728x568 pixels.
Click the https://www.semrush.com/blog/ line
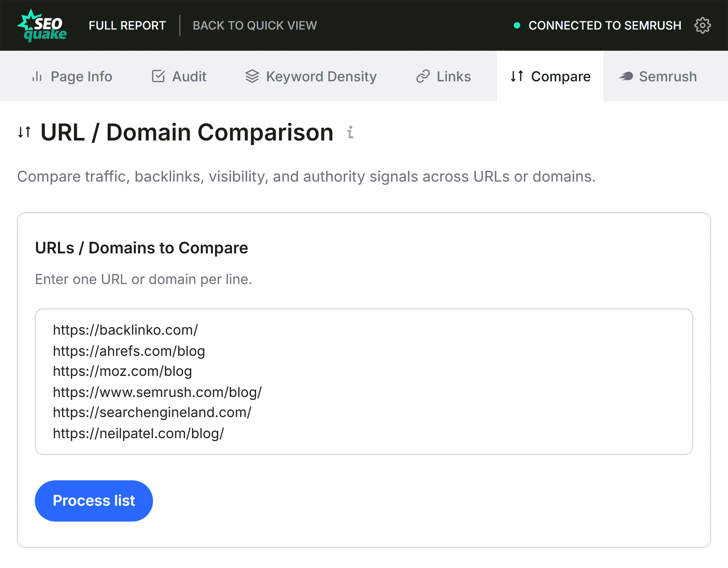pos(157,392)
